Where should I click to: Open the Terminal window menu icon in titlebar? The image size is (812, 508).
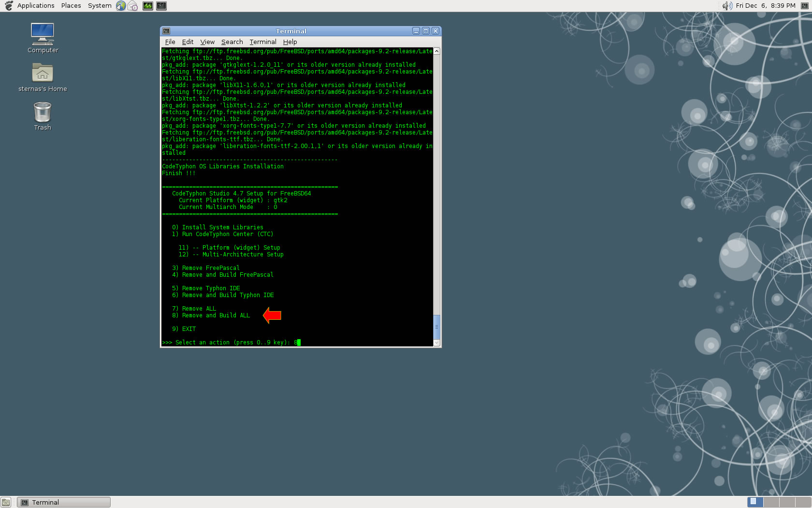point(166,31)
